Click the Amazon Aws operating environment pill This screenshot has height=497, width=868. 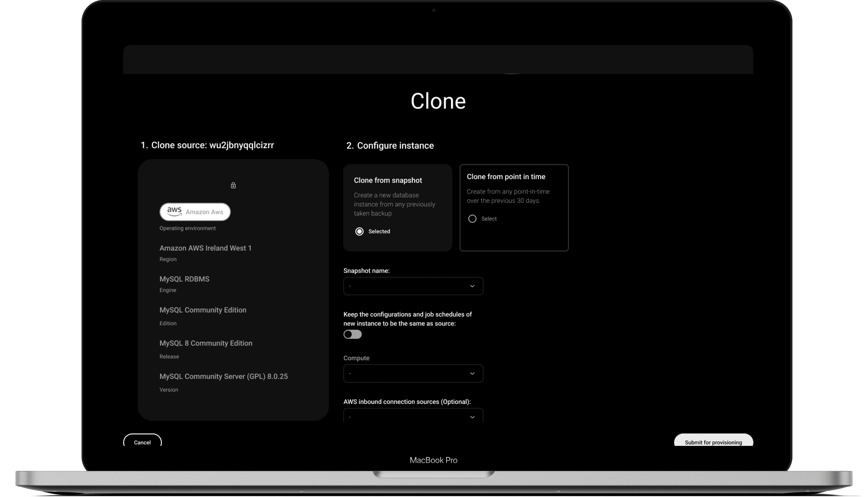(195, 212)
